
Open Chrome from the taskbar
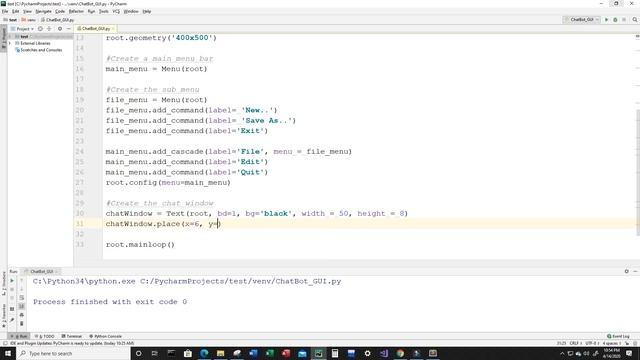point(400,353)
